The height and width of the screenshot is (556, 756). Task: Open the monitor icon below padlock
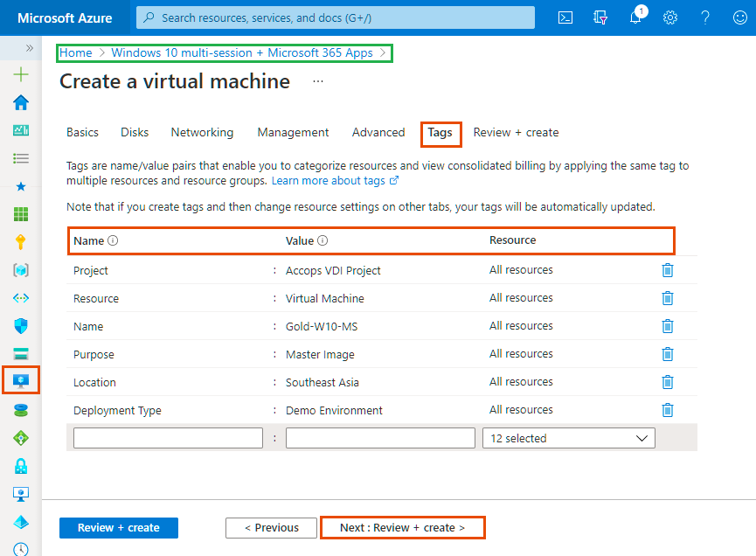21,494
